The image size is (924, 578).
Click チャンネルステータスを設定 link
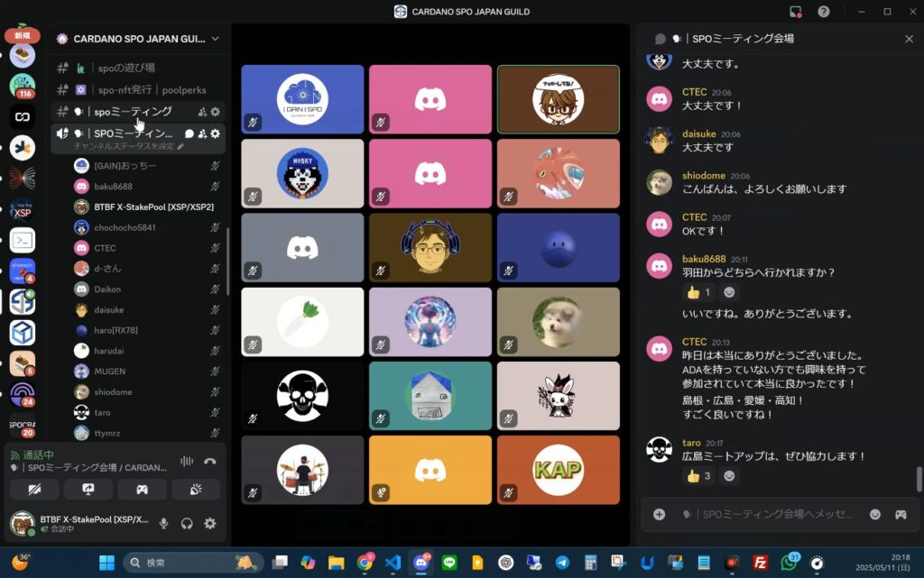[128, 147]
